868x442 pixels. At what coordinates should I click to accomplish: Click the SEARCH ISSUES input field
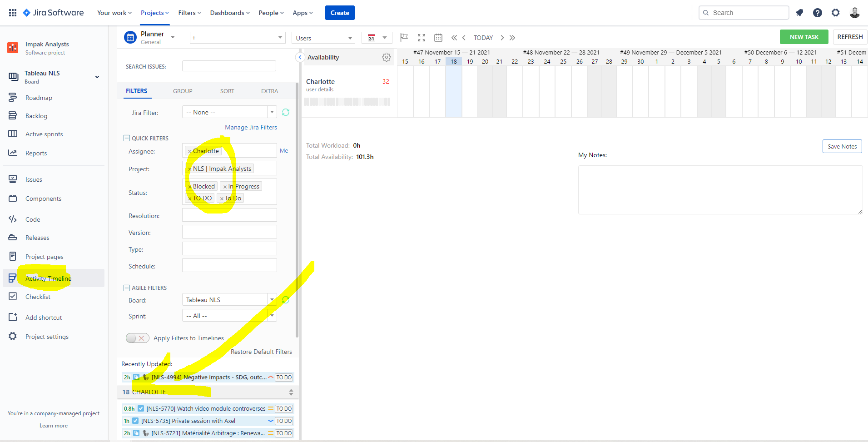tap(229, 66)
